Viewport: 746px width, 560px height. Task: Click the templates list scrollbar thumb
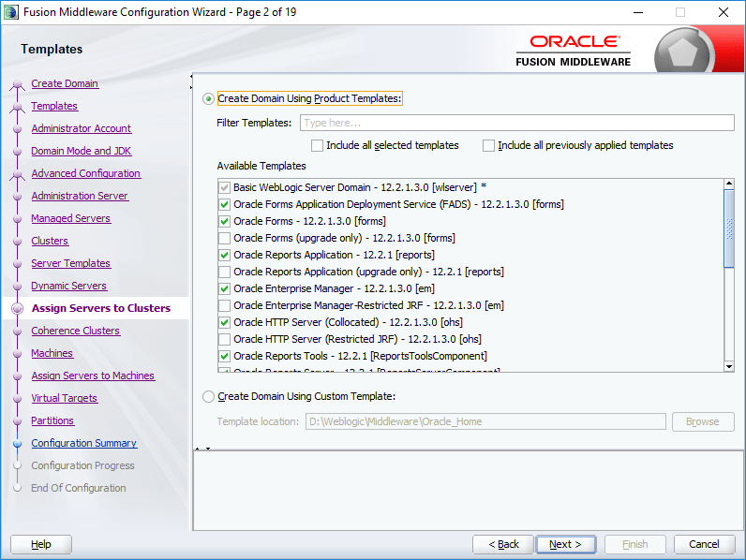(729, 228)
